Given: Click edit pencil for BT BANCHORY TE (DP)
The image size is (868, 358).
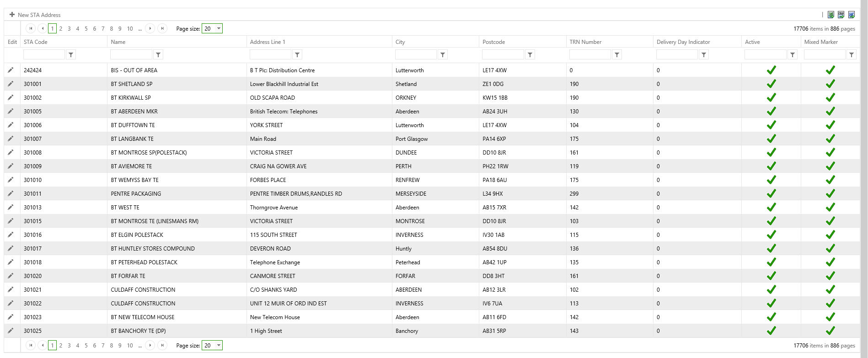Looking at the screenshot, I should pyautogui.click(x=11, y=331).
